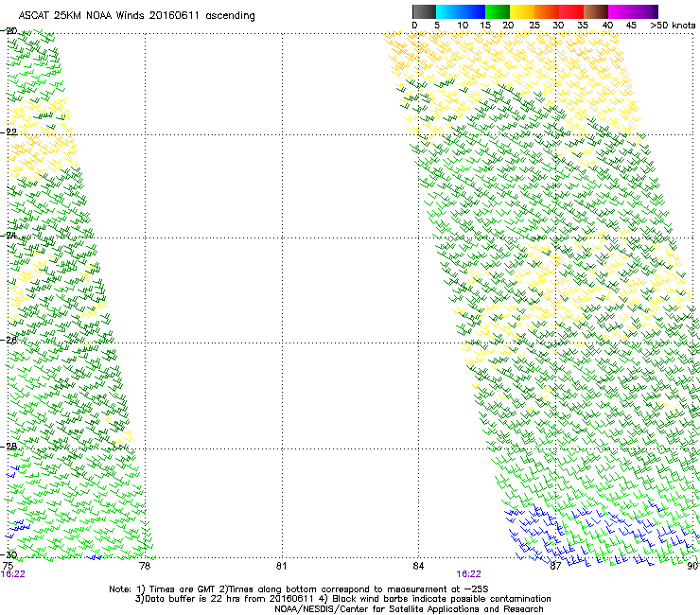The image size is (700, 615).
Task: Click the left purple 16:22 time label
Action: (x=13, y=574)
